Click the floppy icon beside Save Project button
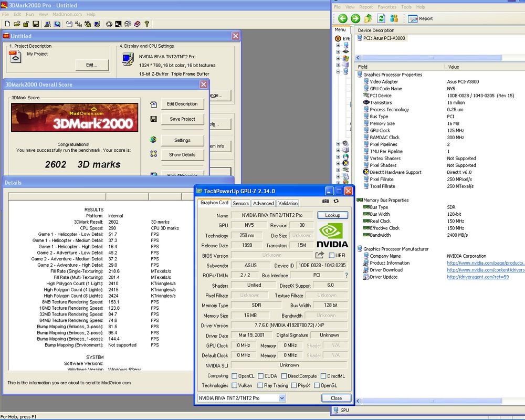Viewport: 525px width, 420px height. tap(153, 119)
